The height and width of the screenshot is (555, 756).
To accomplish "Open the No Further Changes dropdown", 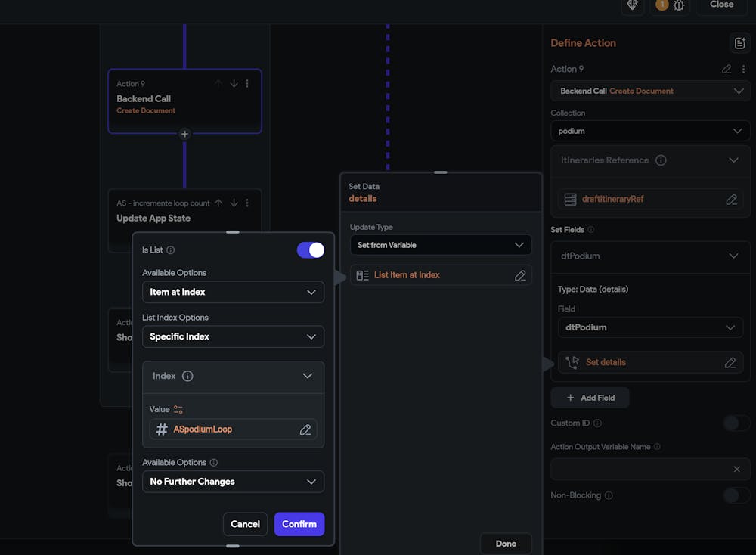I will (233, 482).
